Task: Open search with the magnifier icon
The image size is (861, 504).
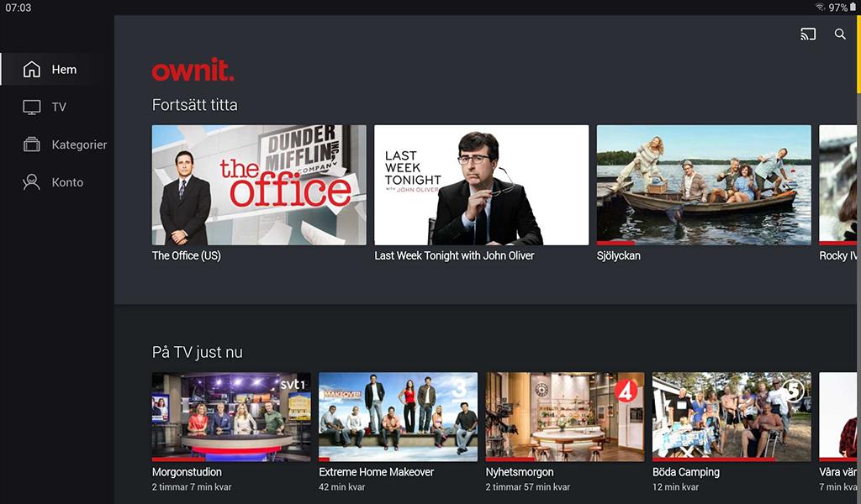Action: (x=840, y=34)
